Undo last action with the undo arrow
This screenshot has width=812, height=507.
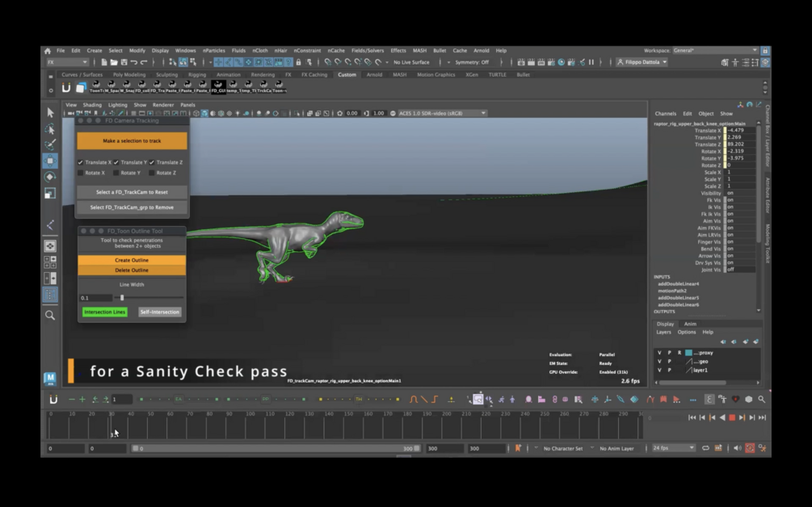point(134,62)
